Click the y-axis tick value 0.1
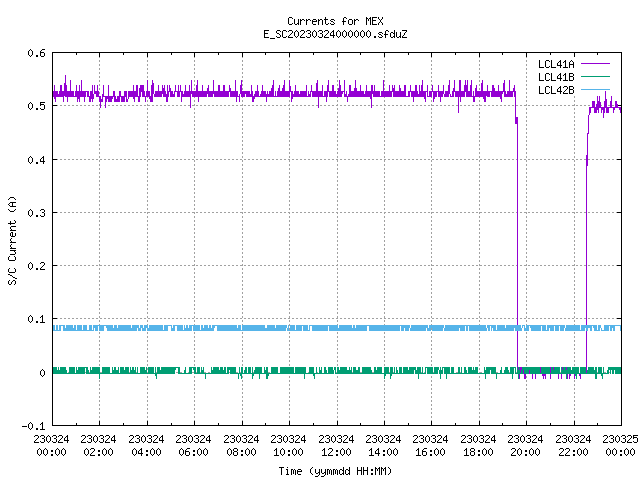The height and width of the screenshot is (480, 640). (x=36, y=319)
